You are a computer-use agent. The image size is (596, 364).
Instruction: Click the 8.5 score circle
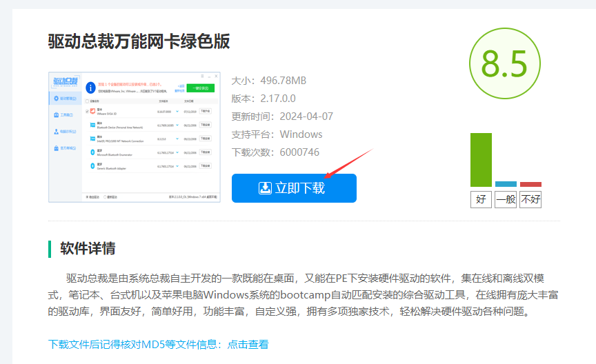coord(504,63)
